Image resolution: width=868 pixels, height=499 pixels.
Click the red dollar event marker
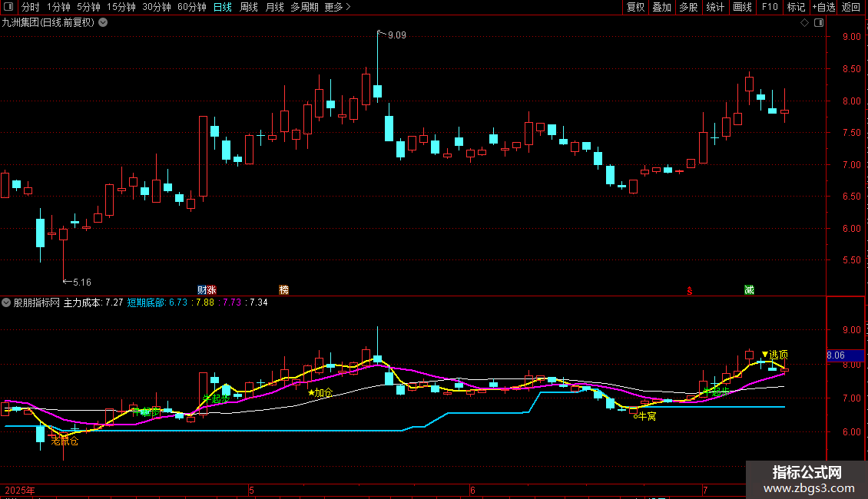tap(690, 291)
